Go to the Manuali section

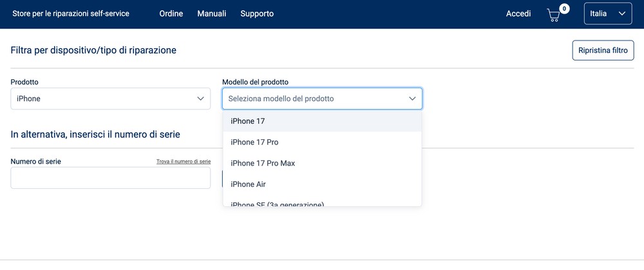211,14
